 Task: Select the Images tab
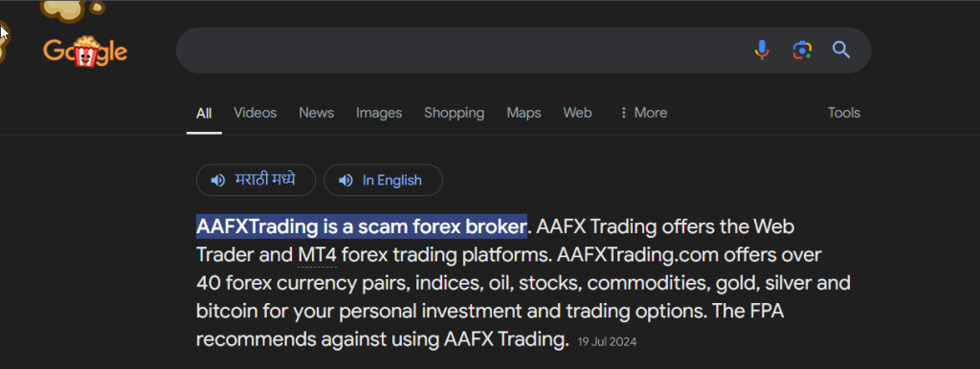pos(379,113)
